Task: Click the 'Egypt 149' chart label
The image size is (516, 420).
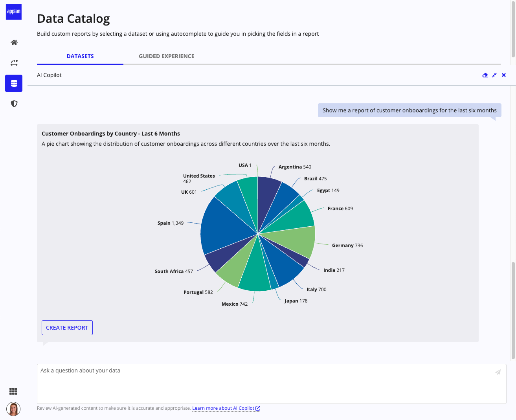Action: [328, 191]
